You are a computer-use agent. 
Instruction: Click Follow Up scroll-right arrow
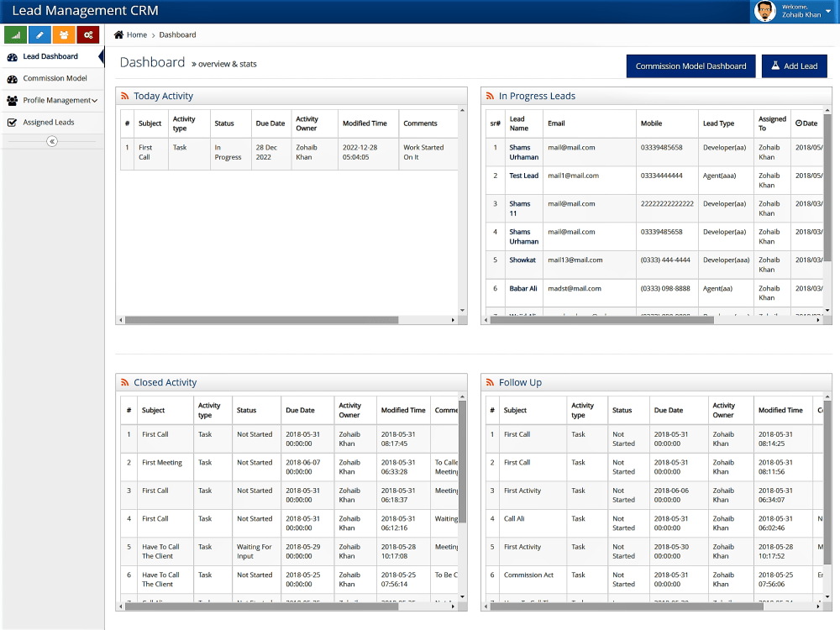[818, 606]
